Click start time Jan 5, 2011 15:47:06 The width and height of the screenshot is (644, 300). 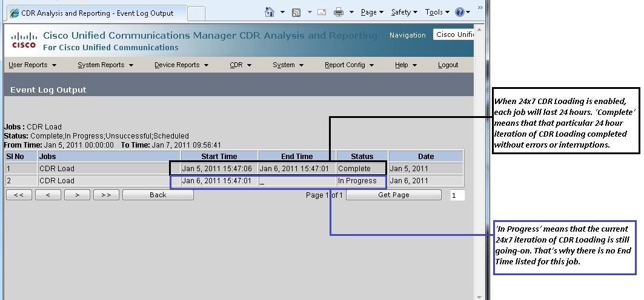217,168
